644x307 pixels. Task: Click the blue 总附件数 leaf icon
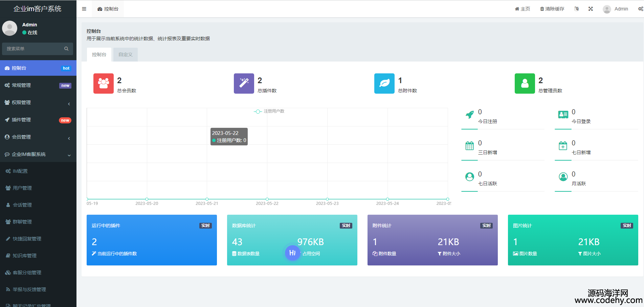point(384,84)
